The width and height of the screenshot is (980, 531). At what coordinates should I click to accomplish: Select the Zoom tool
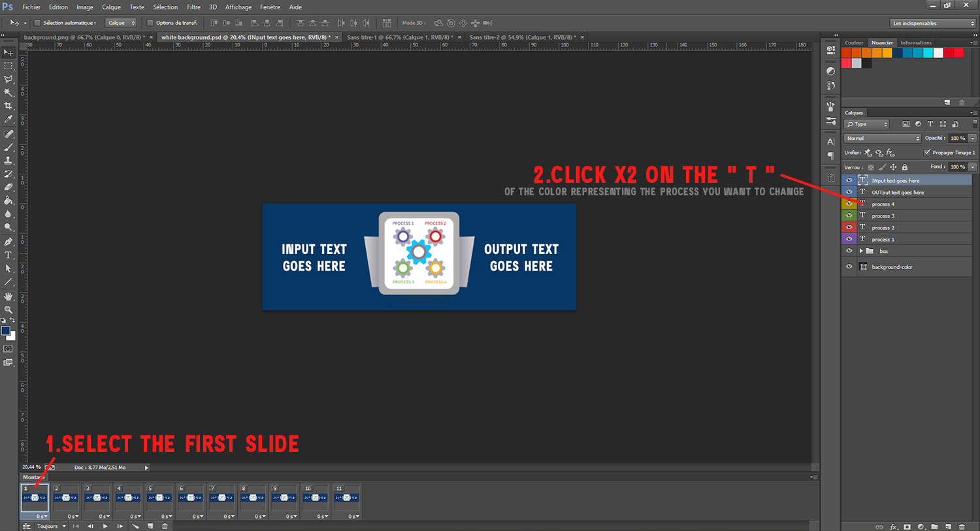(x=8, y=308)
